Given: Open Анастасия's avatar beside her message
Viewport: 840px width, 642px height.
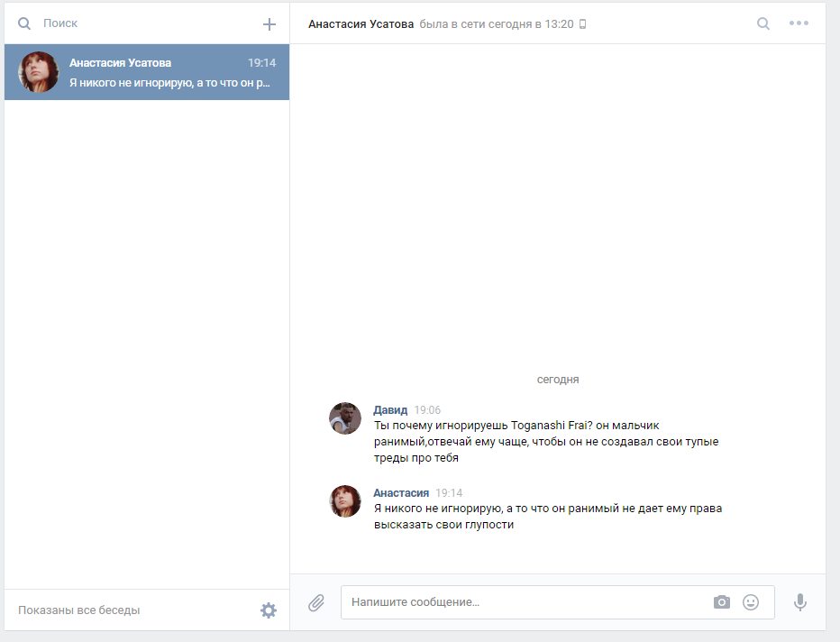Looking at the screenshot, I should [x=345, y=501].
